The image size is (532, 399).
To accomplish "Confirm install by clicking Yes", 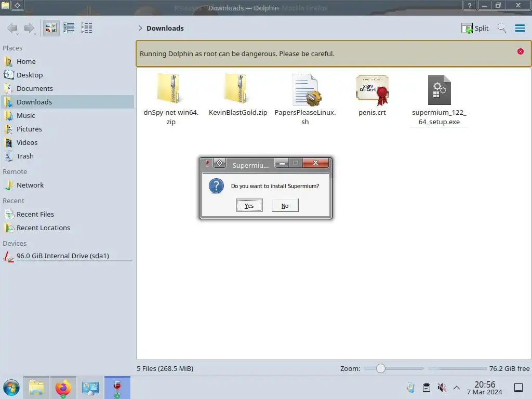I will [x=249, y=206].
